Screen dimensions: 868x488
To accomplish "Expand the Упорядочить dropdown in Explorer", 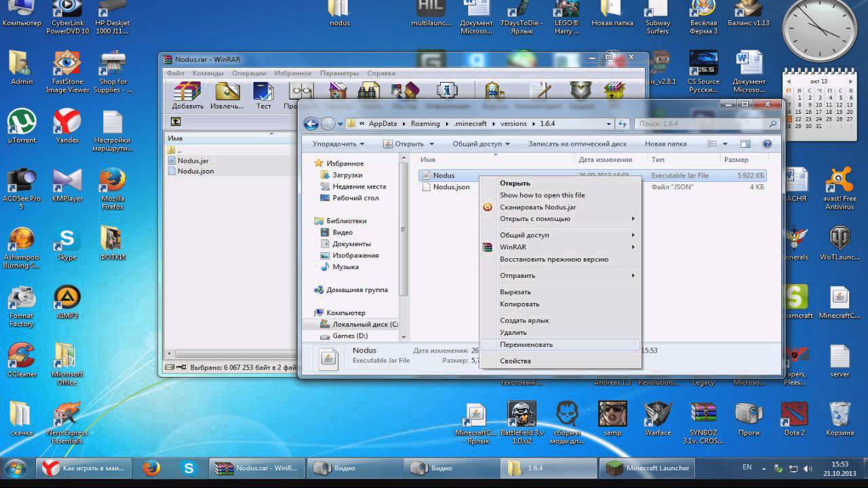I will point(338,144).
